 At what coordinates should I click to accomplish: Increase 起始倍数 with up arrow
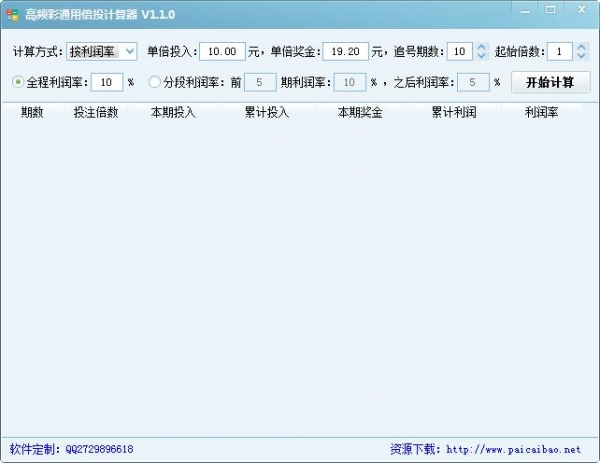[581, 47]
